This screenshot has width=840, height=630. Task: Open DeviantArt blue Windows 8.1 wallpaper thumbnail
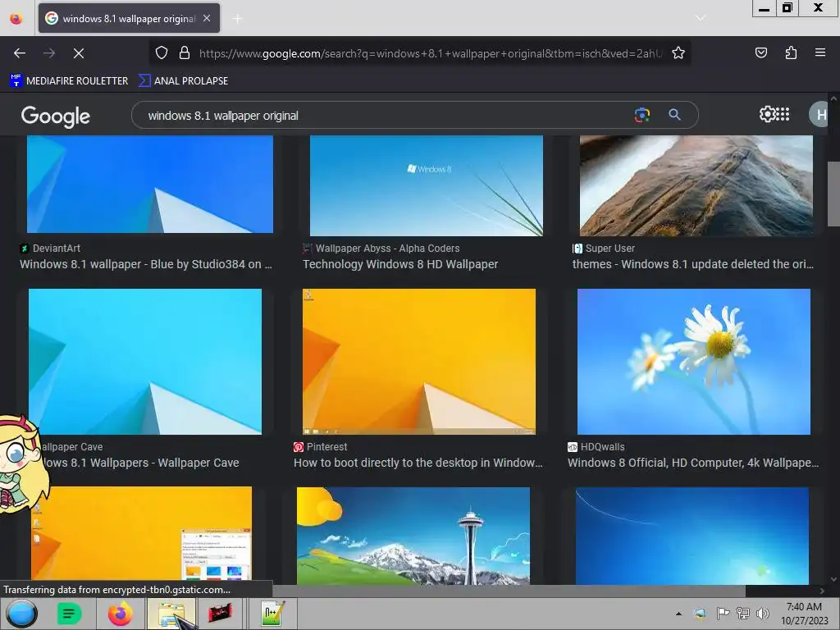pos(150,185)
